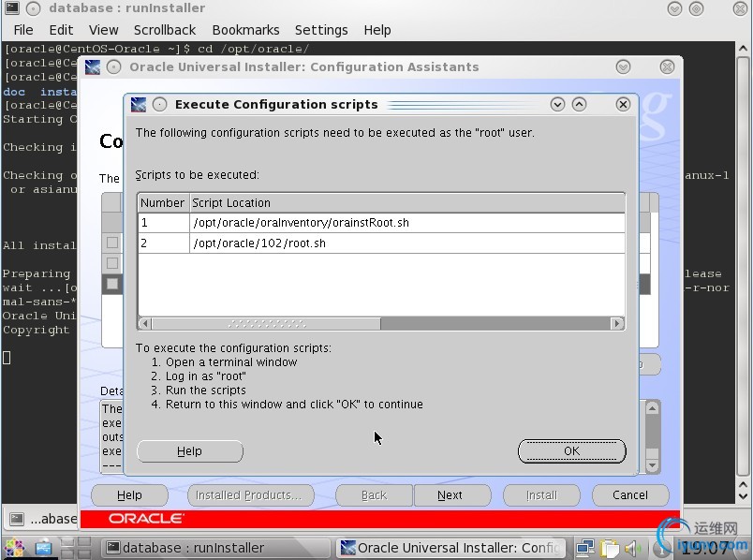
Task: Click the terminal tab icon for ...abase
Action: click(17, 518)
